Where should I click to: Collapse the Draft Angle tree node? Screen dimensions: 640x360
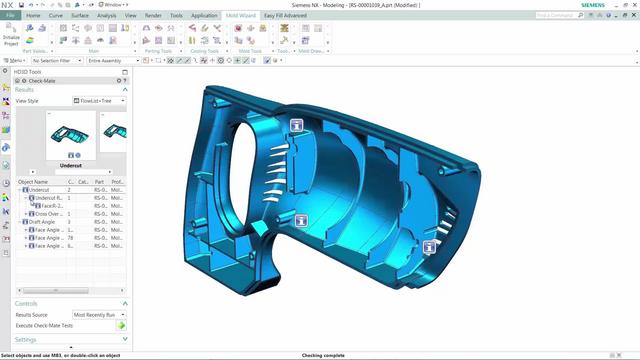pos(20,222)
